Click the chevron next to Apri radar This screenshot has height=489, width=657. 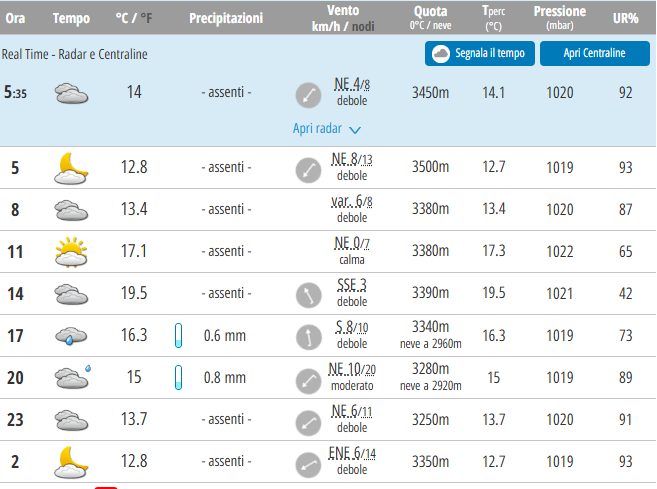click(x=355, y=129)
